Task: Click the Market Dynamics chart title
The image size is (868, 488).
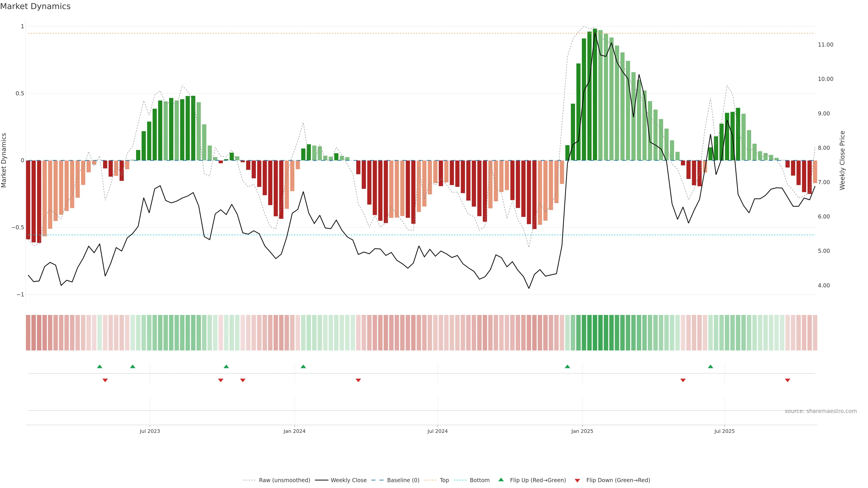Action: (35, 6)
